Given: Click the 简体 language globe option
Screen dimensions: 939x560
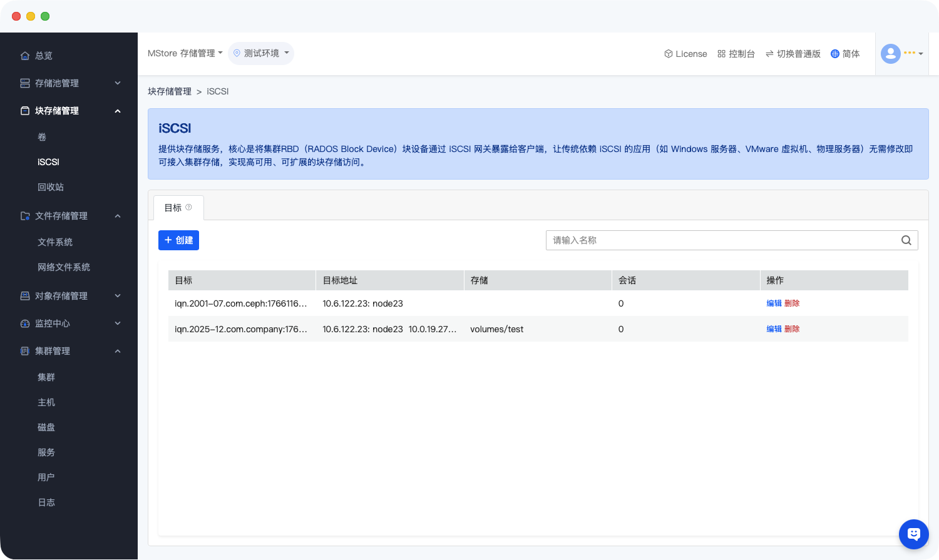Looking at the screenshot, I should pyautogui.click(x=844, y=54).
